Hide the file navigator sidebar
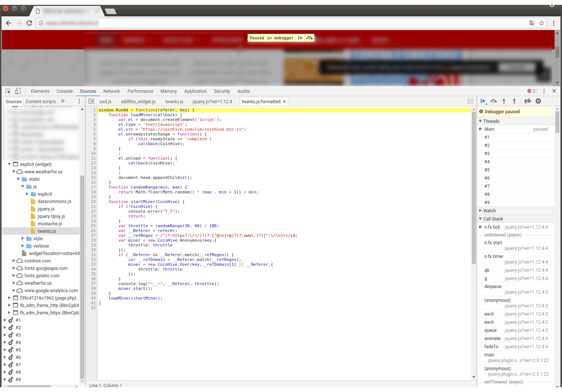 coord(91,101)
